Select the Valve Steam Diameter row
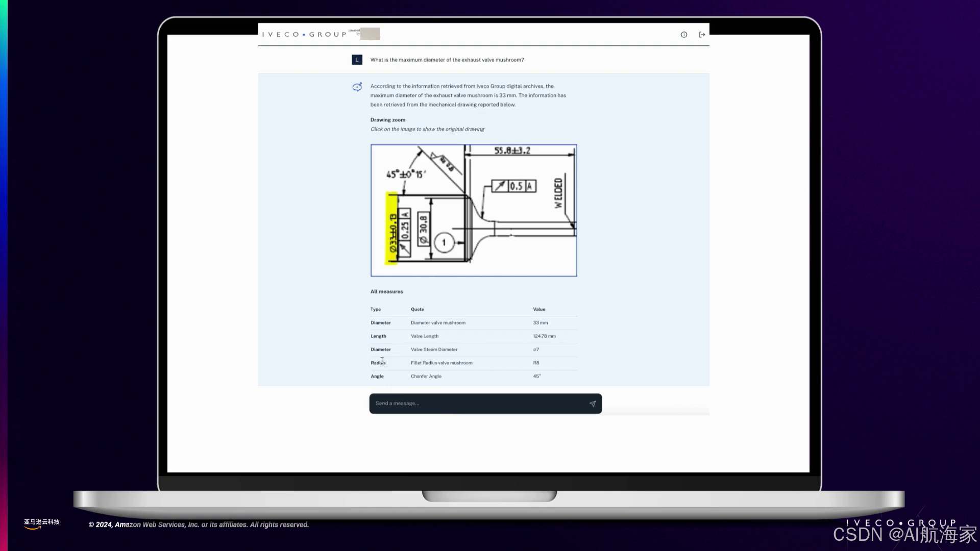This screenshot has width=980, height=551. [x=434, y=349]
